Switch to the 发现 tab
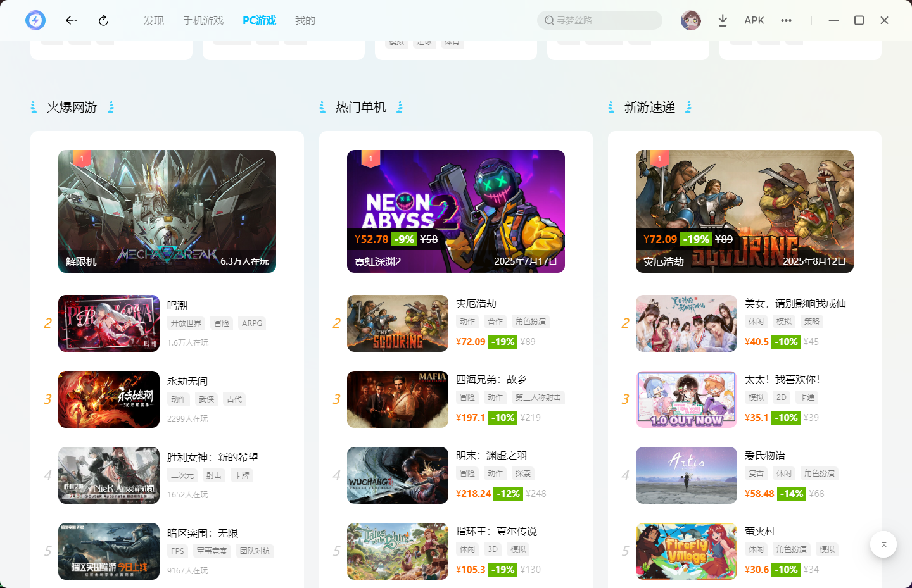This screenshot has height=588, width=912. coord(154,20)
